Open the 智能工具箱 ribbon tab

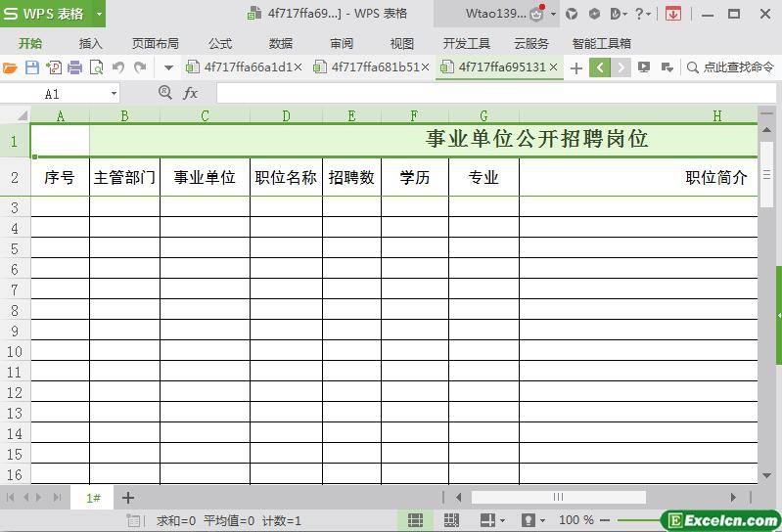pos(602,44)
